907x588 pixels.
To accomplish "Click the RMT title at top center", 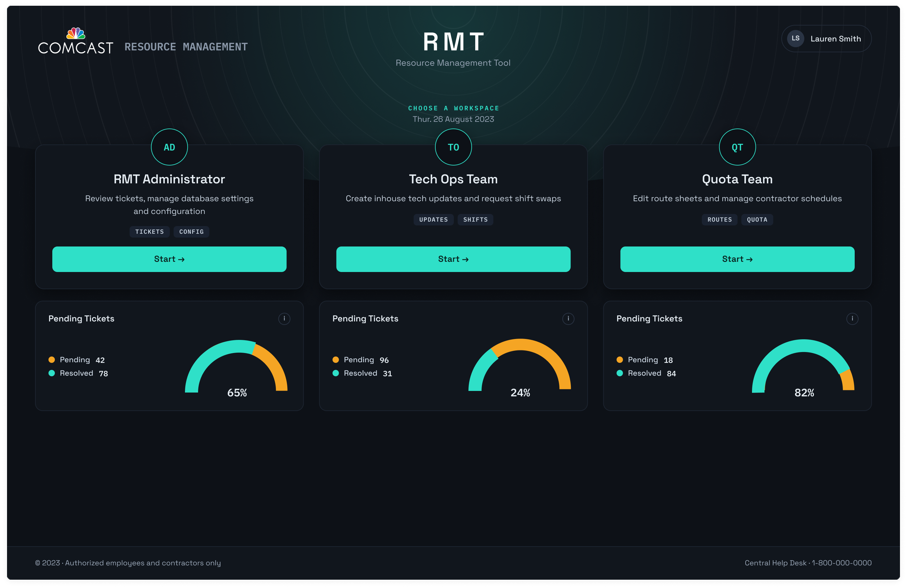I will pos(453,41).
